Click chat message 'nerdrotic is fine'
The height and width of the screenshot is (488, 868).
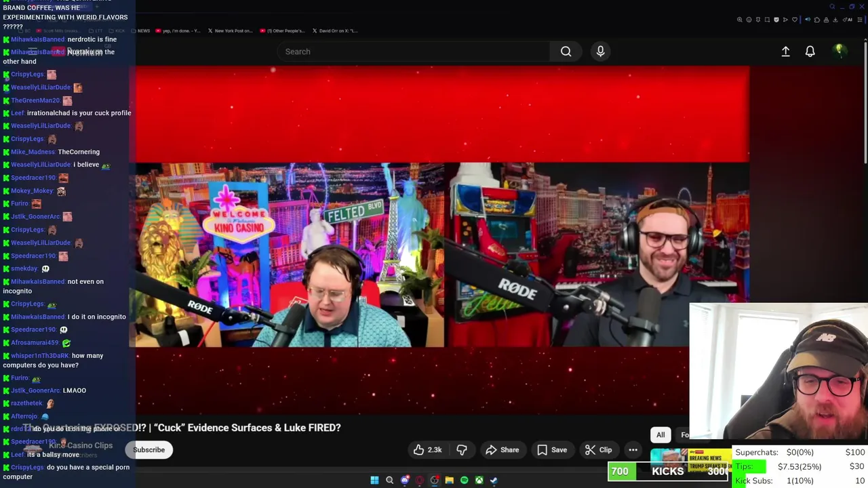(92, 39)
